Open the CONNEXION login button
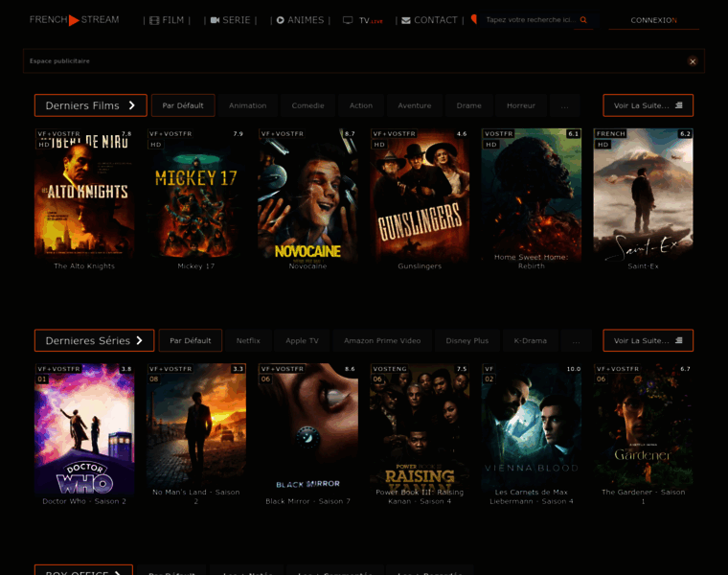 (x=653, y=20)
